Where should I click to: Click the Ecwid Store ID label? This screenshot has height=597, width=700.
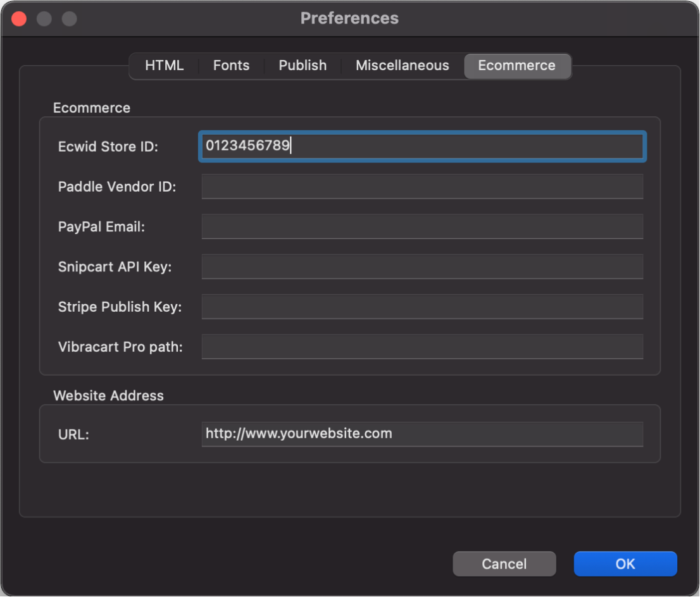pyautogui.click(x=108, y=147)
